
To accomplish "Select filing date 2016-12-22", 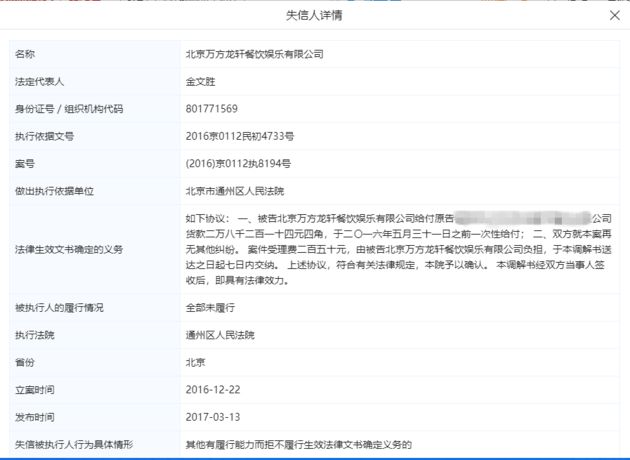I will pyautogui.click(x=213, y=390).
